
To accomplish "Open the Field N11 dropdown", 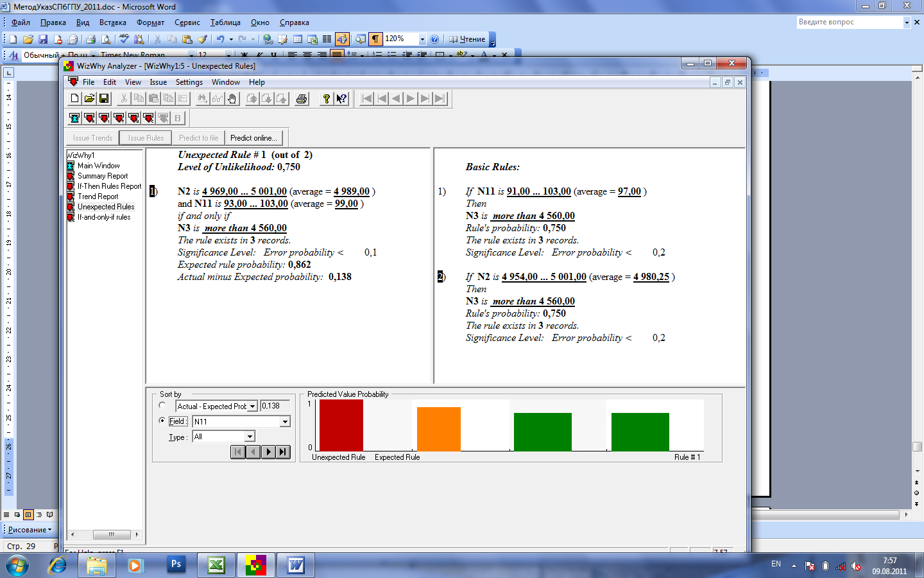I will click(285, 422).
